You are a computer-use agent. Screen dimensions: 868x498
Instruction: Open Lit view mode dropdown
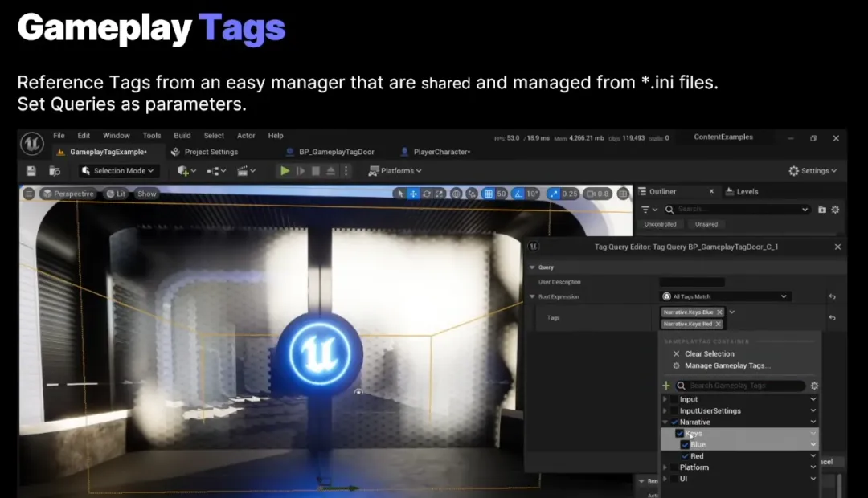(x=116, y=194)
